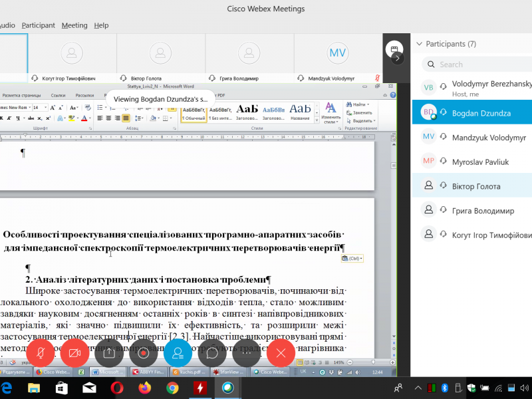The image size is (532, 399).
Task: Expand the video strip arrow button
Action: coord(397,59)
